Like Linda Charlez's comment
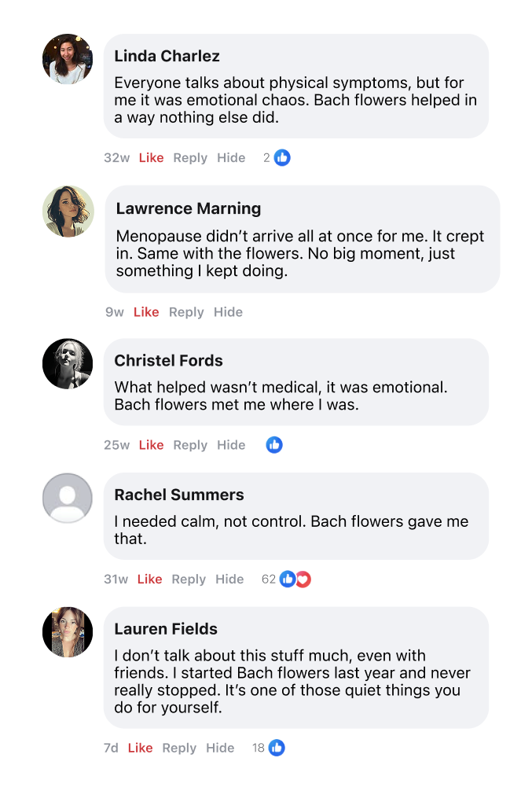 pos(151,158)
